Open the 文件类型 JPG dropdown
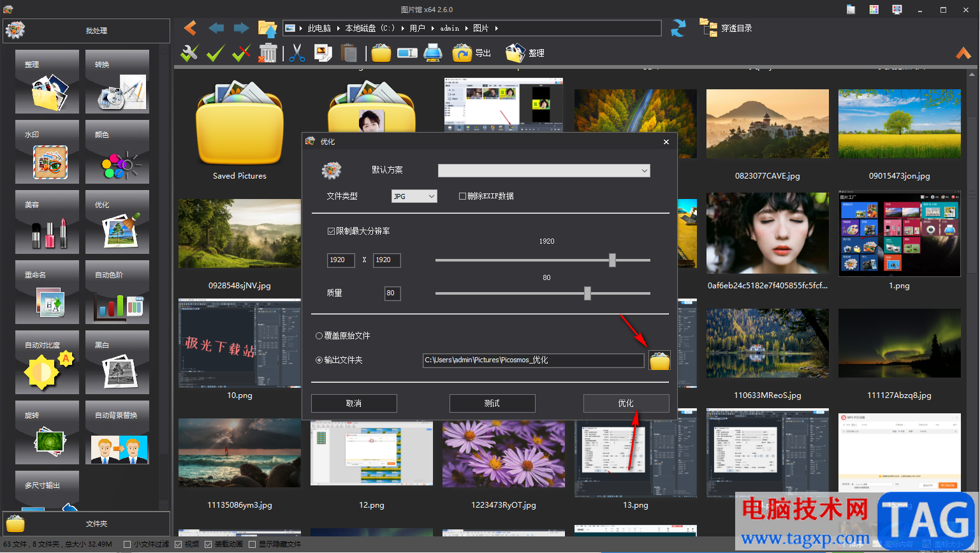Image resolution: width=980 pixels, height=553 pixels. 414,196
